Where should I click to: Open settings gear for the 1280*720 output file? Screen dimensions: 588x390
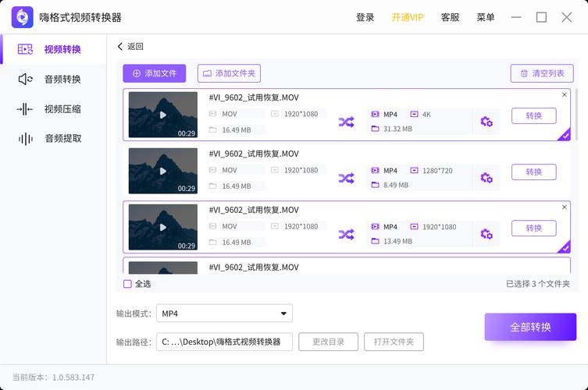click(486, 178)
